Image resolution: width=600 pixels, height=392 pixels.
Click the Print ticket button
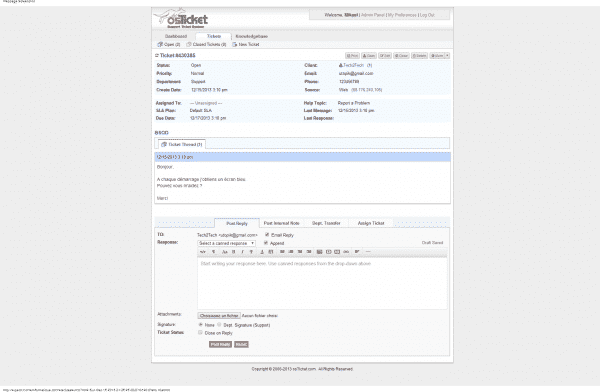[x=352, y=56]
